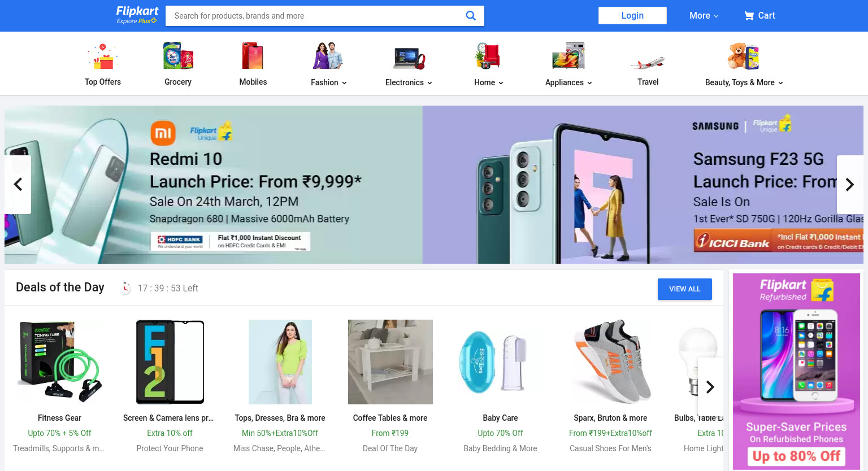
Task: Expand the Electronics category dropdown
Action: coord(409,82)
